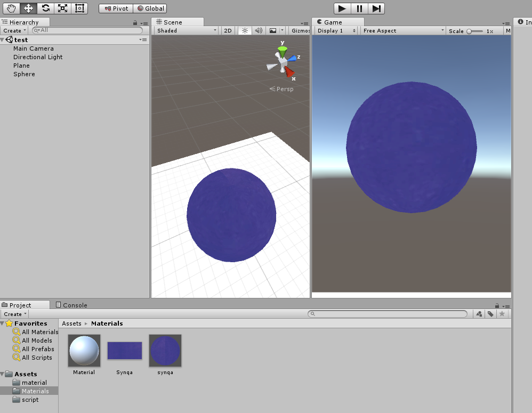532x413 pixels.
Task: Switch to the Hierarchy tab
Action: coord(25,22)
